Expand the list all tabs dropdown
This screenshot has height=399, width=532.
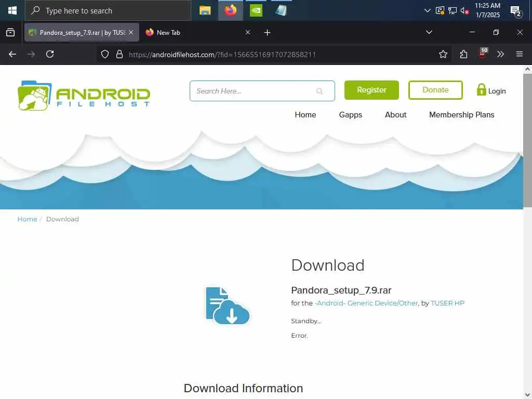429,32
